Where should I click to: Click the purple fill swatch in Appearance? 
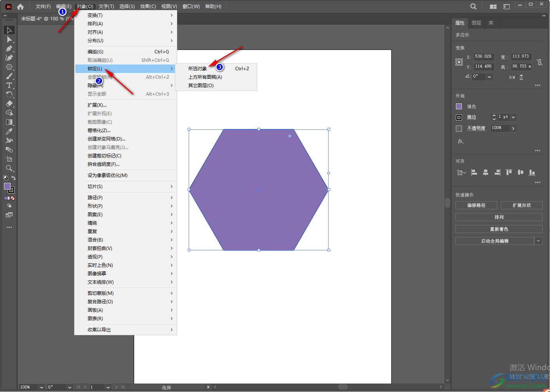(x=459, y=106)
